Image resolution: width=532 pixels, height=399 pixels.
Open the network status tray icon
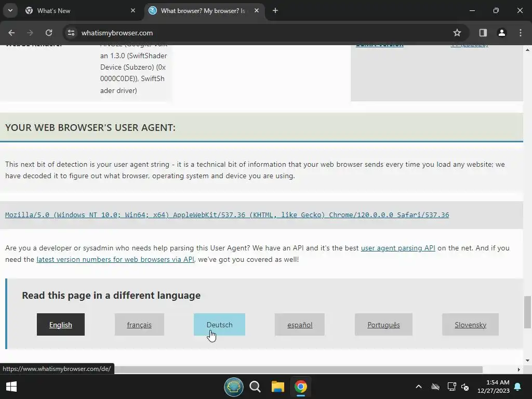[451, 387]
